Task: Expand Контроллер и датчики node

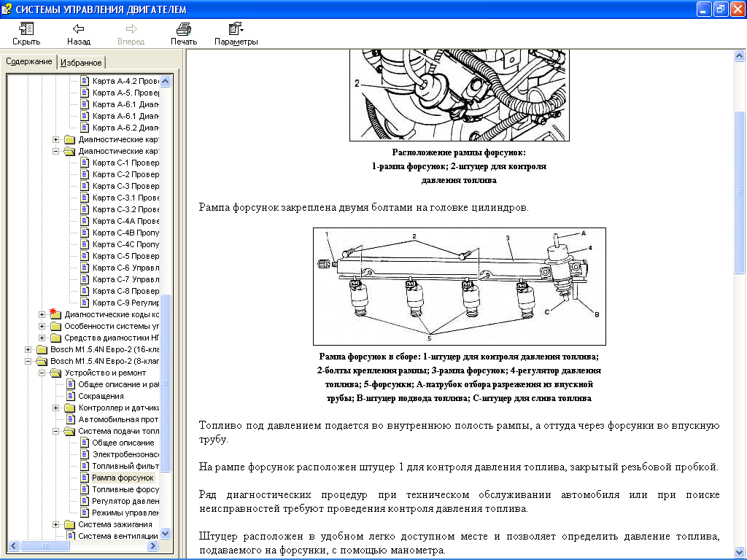Action: (x=55, y=408)
